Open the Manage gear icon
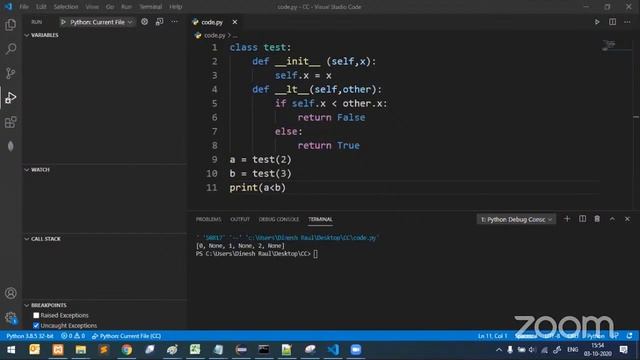This screenshot has width=640, height=360. point(11,318)
